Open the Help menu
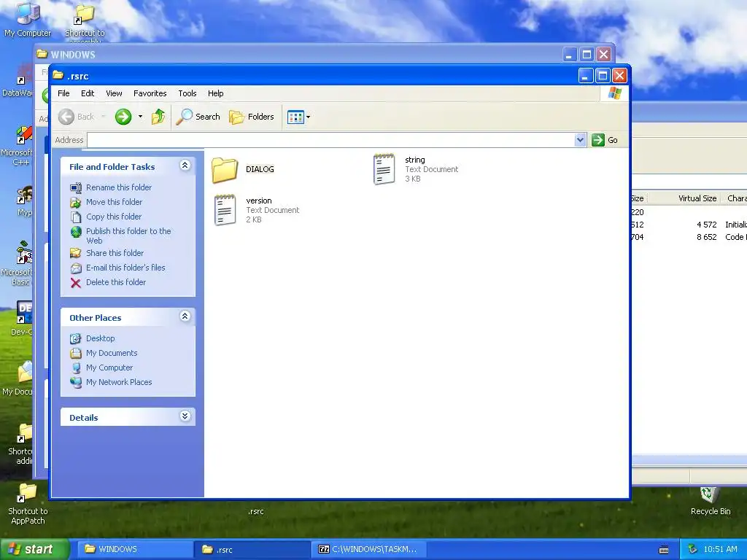This screenshot has height=560, width=747. click(215, 93)
